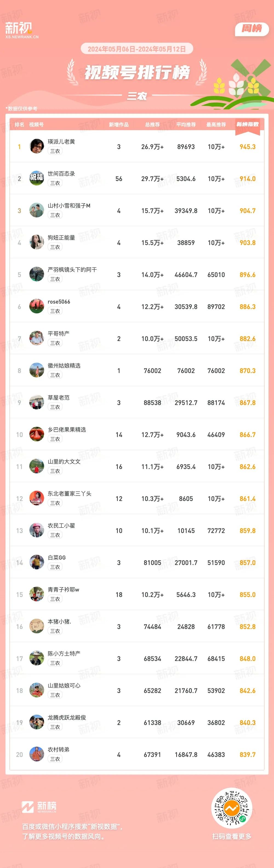Image resolution: width=274 pixels, height=868 pixels.
Task: Click the 新榜 footer logo
Action: pos(39,807)
